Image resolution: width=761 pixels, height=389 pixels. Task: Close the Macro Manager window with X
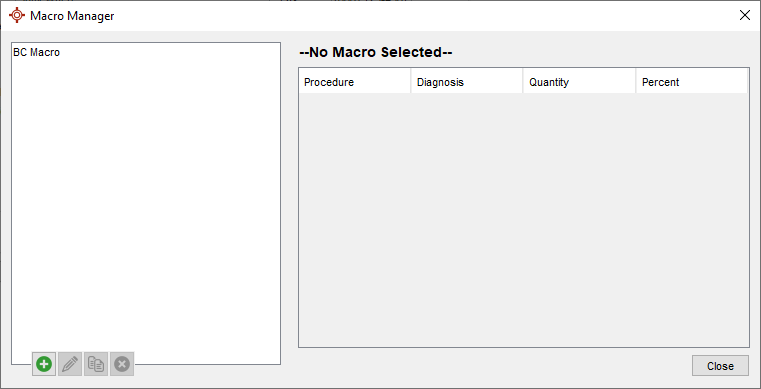click(x=744, y=16)
